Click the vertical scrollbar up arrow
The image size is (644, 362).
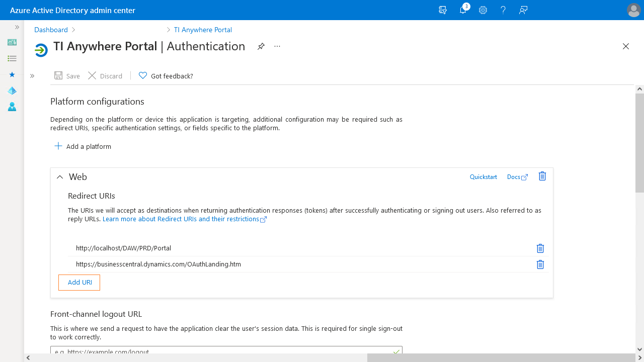[639, 89]
